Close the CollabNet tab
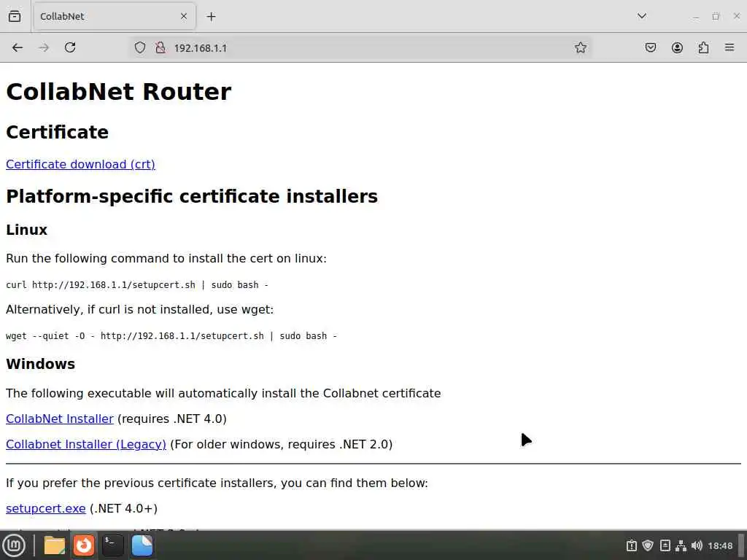 (x=184, y=16)
